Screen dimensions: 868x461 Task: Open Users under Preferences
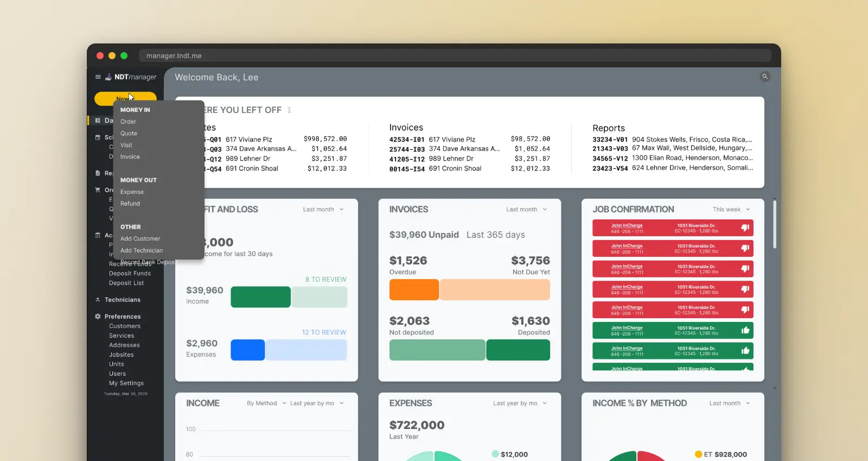point(117,374)
